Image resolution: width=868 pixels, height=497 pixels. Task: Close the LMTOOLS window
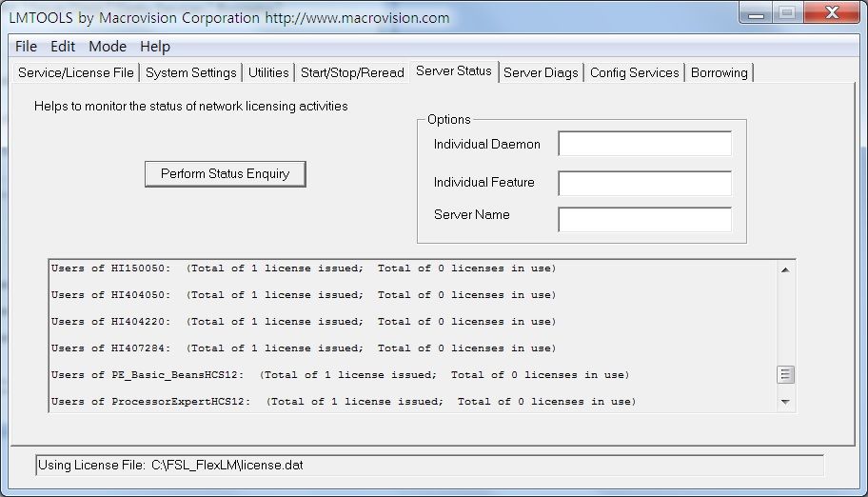tap(832, 12)
